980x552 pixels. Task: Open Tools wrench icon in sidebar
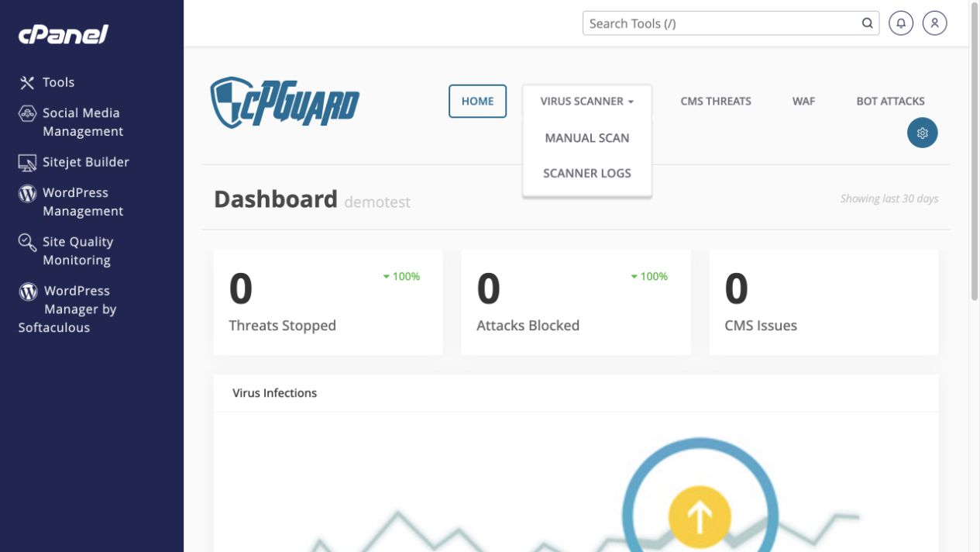click(x=27, y=82)
